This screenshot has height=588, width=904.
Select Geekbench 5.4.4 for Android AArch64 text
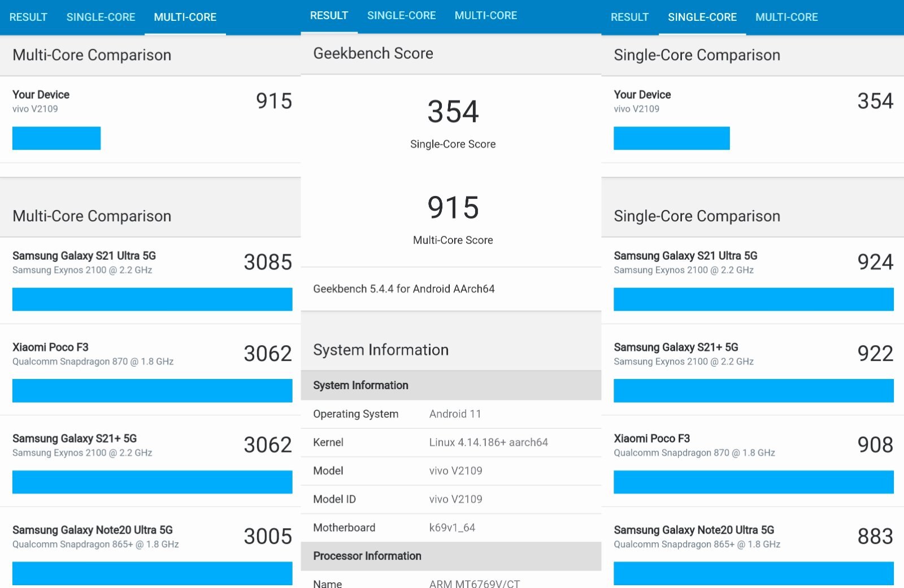coord(404,289)
